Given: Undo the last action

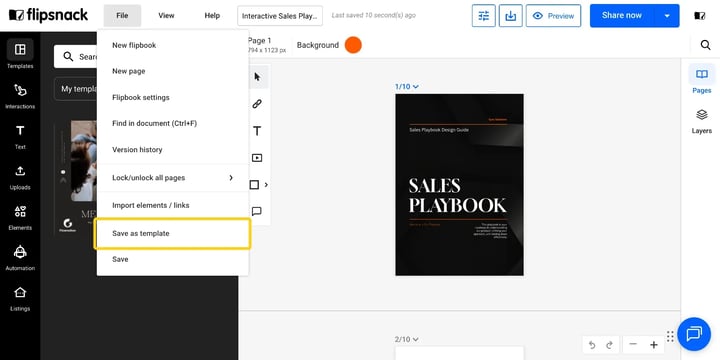Looking at the screenshot, I should [x=592, y=345].
